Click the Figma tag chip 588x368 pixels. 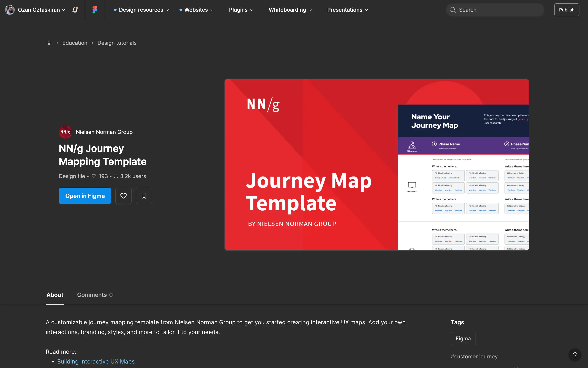pos(463,338)
